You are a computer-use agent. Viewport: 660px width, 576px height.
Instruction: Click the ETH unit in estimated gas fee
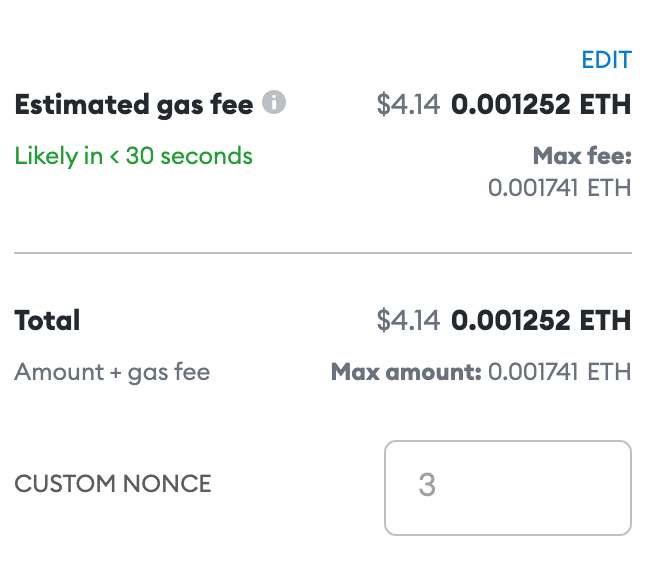click(x=605, y=104)
